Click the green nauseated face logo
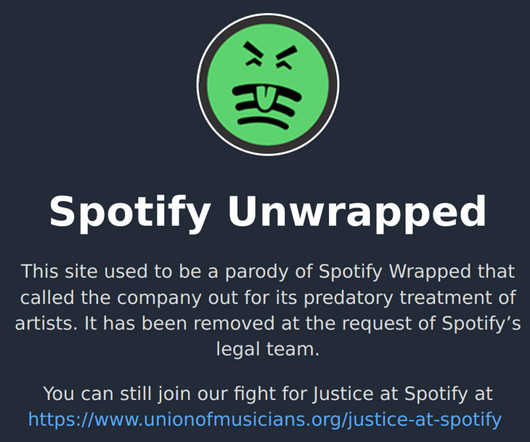530x442 pixels. pyautogui.click(x=268, y=84)
